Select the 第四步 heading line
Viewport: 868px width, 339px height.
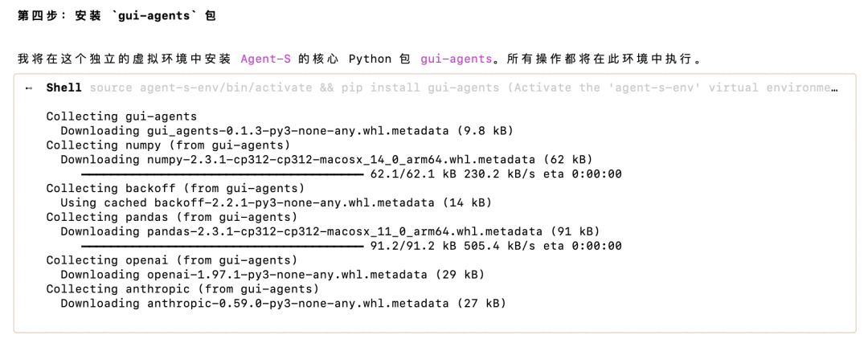117,16
